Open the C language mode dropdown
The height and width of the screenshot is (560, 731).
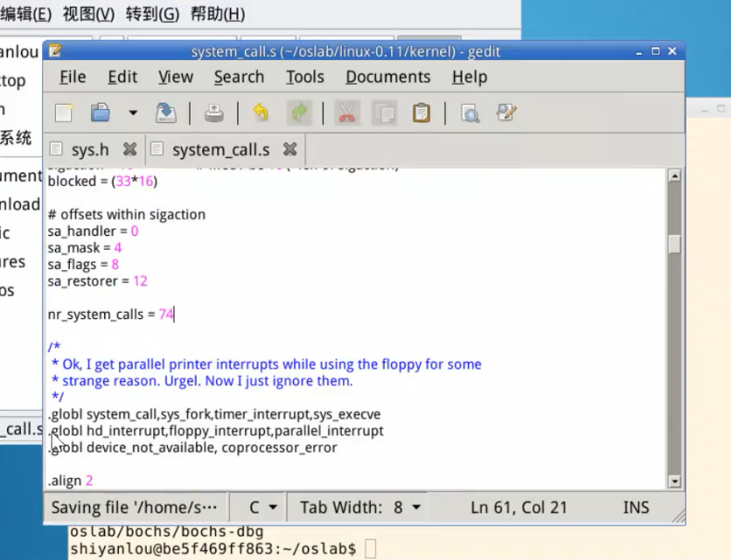point(263,507)
